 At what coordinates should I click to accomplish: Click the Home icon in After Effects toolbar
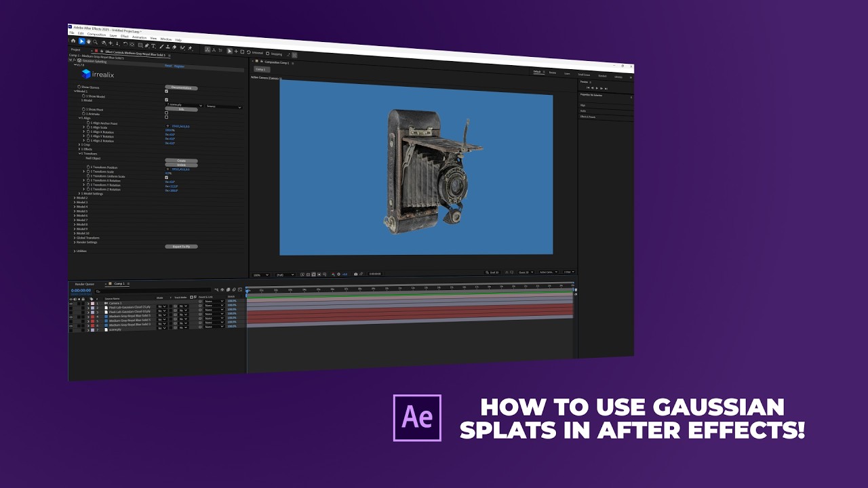[73, 41]
